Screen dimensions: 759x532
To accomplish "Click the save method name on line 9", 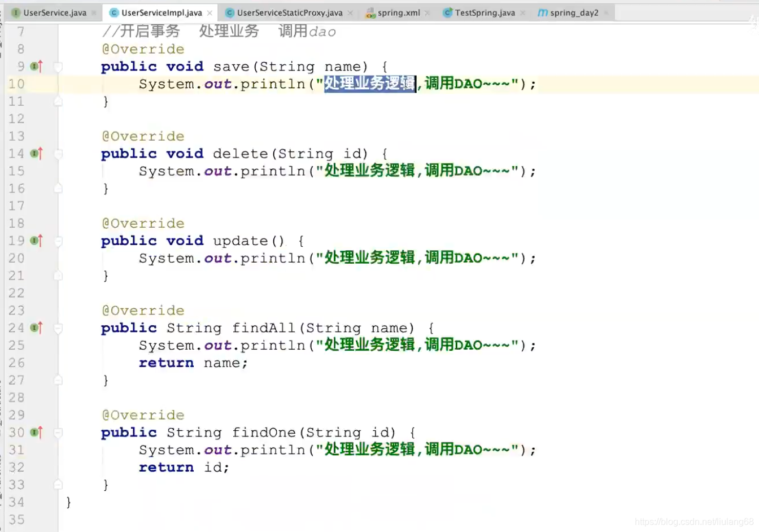I will point(232,67).
